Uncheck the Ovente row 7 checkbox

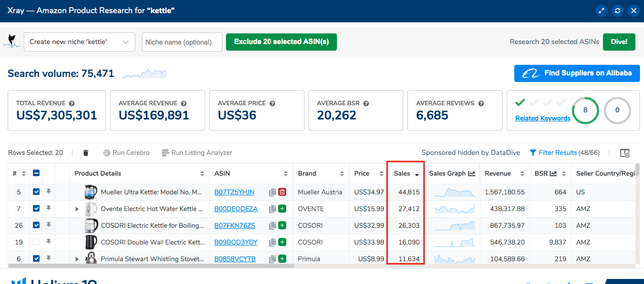pyautogui.click(x=36, y=209)
